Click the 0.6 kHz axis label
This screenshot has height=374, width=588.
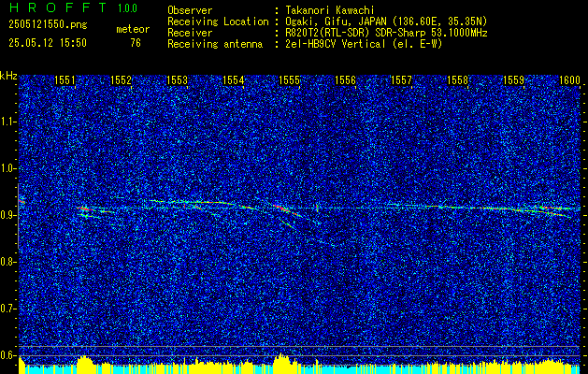[7, 355]
